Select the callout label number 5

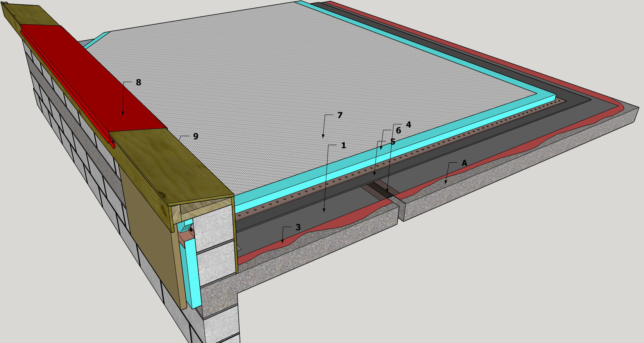coord(393,142)
